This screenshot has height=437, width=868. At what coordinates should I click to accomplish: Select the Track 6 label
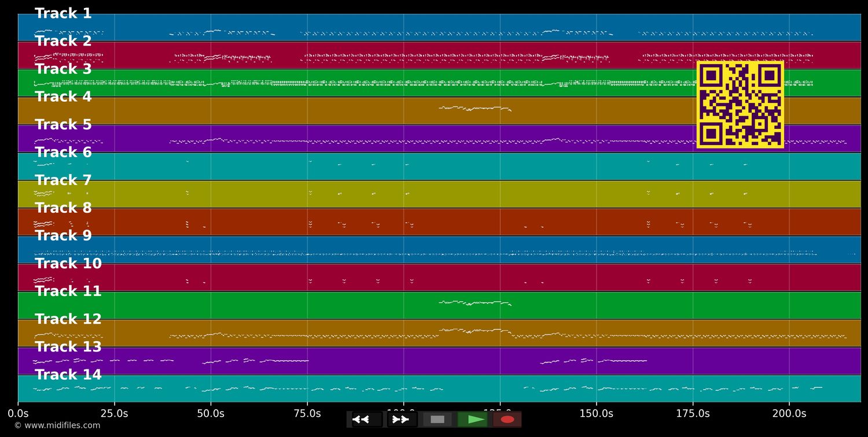(x=63, y=152)
